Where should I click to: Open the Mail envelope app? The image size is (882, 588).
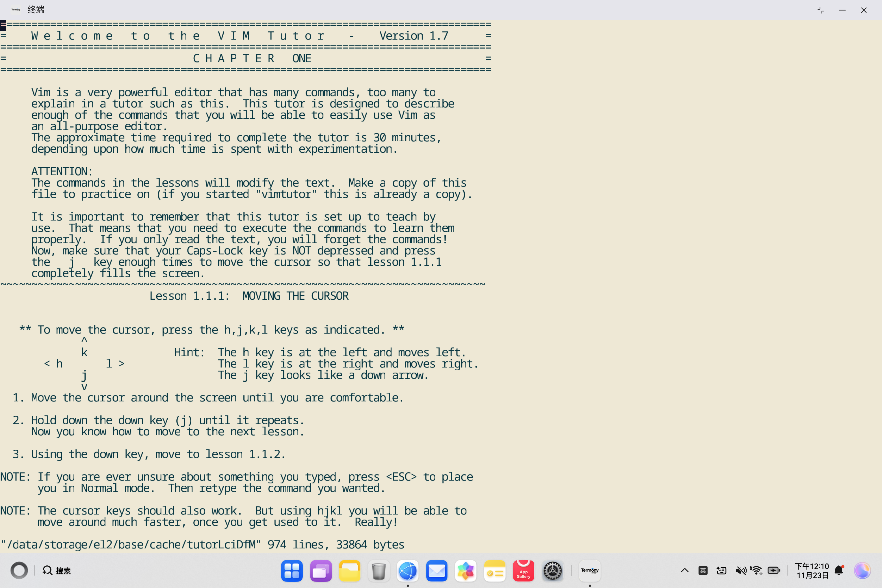436,571
